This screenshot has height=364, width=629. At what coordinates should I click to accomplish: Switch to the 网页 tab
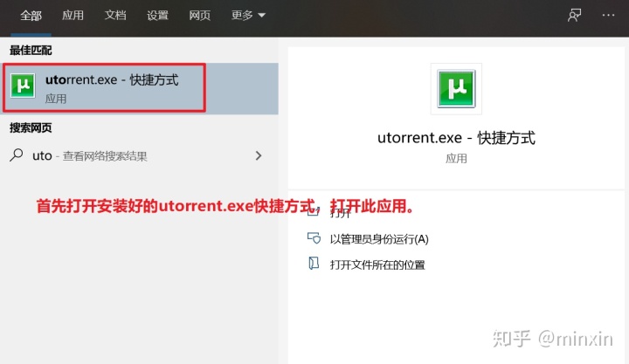point(200,15)
